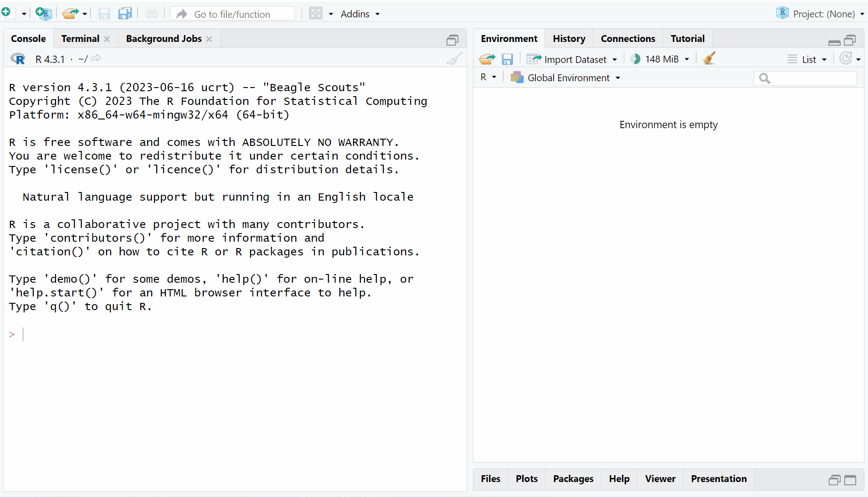Viewport: 868px width, 498px height.
Task: Click the Open File folder icon
Action: pos(70,14)
